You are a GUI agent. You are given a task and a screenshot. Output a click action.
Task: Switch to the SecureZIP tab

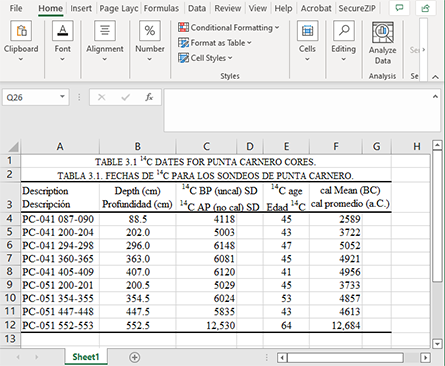tap(357, 8)
